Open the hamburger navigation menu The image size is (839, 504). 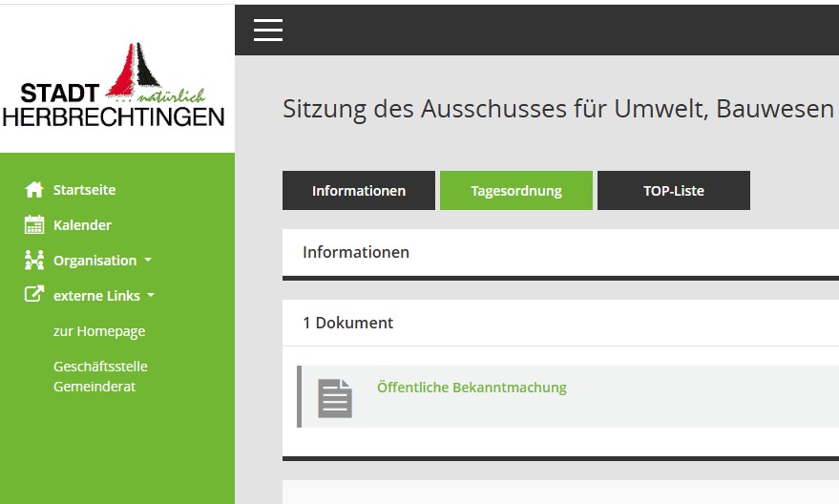pyautogui.click(x=268, y=31)
